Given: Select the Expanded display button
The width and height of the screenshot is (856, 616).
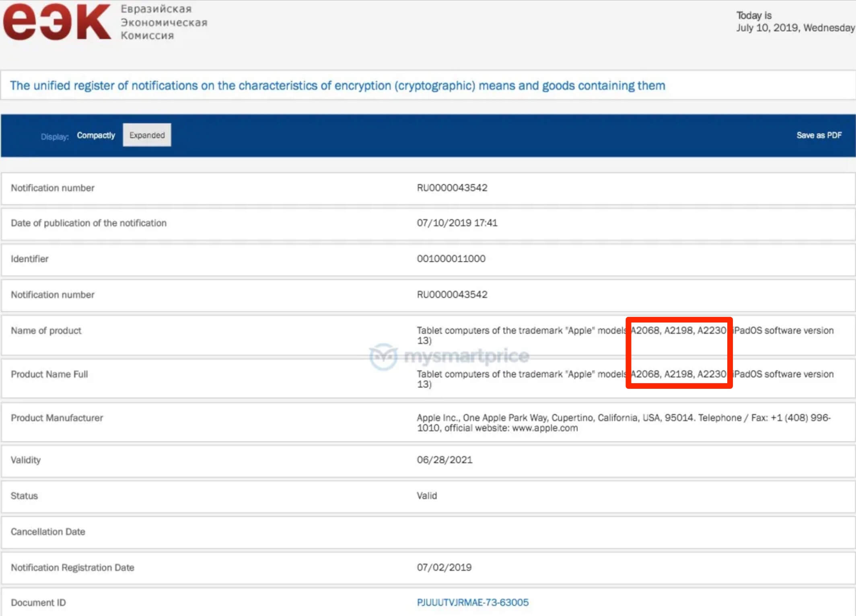Looking at the screenshot, I should click(x=147, y=135).
